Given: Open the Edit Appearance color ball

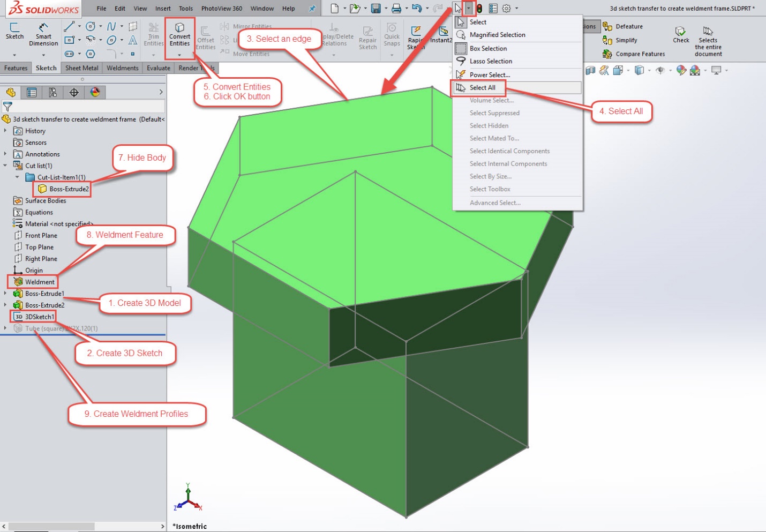Looking at the screenshot, I should [681, 70].
